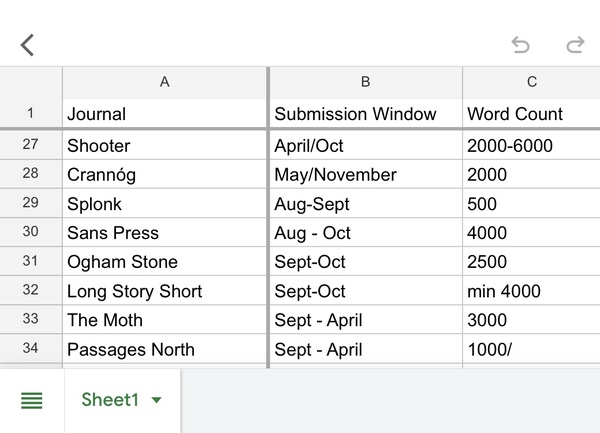Select row 27 header

31,145
